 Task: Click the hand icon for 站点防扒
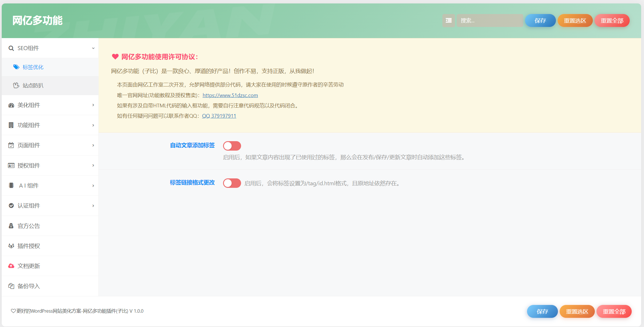tap(16, 85)
